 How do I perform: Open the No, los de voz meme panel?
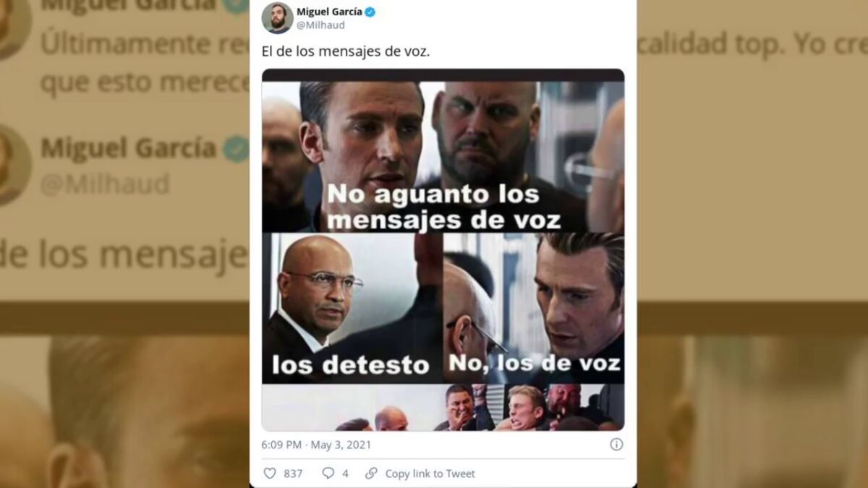click(x=534, y=308)
